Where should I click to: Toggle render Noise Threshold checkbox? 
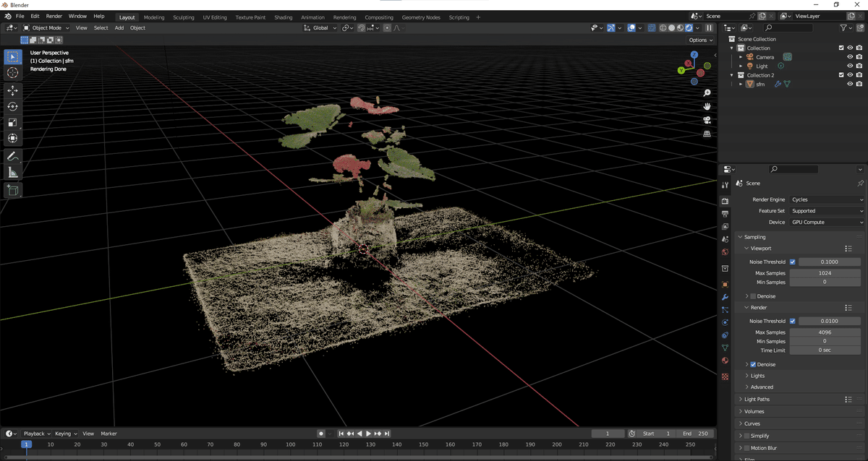click(x=793, y=321)
